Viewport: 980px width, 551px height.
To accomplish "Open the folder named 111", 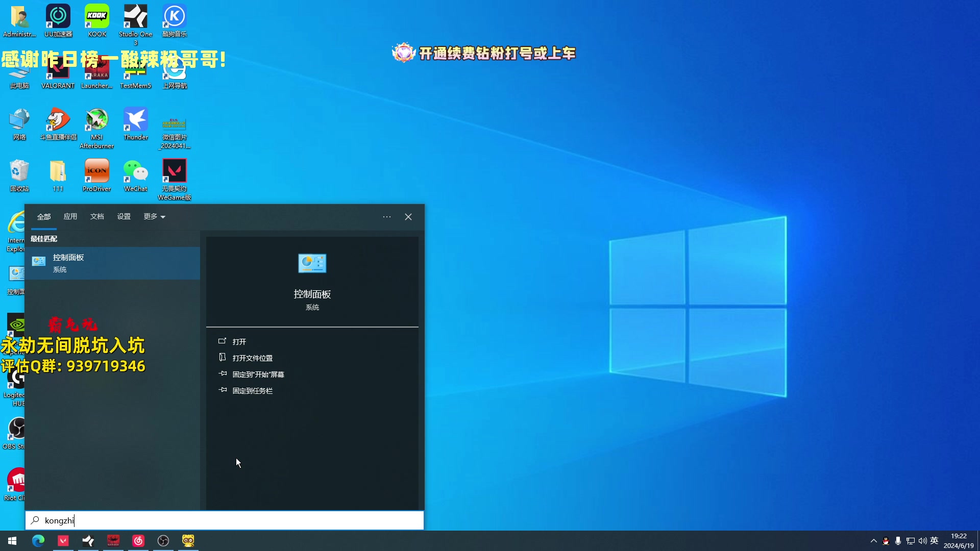I will [x=58, y=176].
